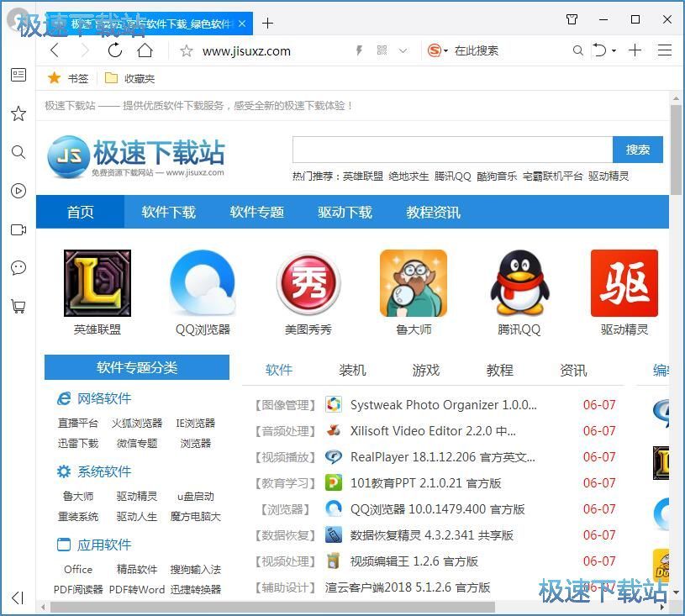The width and height of the screenshot is (685, 616).
Task: Open the sidebar video play icon
Action: coord(18,191)
